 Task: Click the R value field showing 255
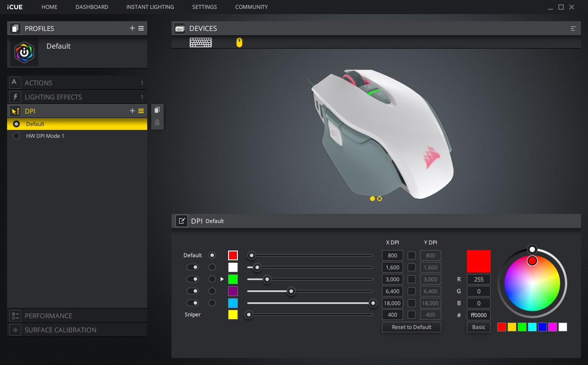point(479,279)
